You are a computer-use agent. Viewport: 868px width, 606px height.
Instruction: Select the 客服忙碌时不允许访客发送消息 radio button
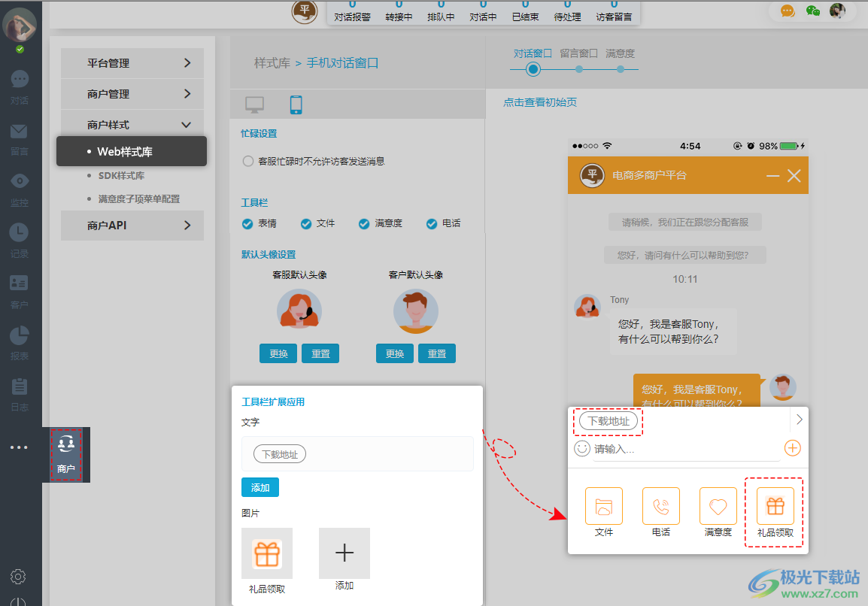(x=247, y=159)
